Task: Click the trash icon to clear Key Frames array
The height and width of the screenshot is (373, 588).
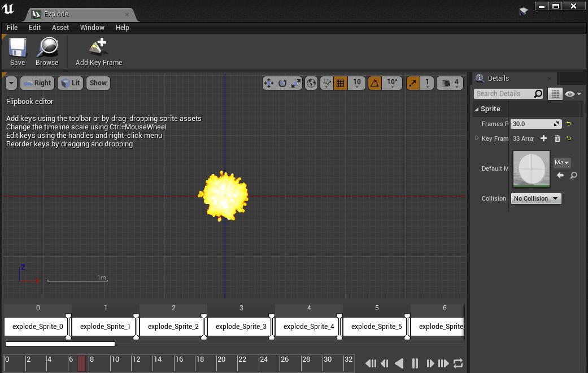Action: (x=557, y=138)
